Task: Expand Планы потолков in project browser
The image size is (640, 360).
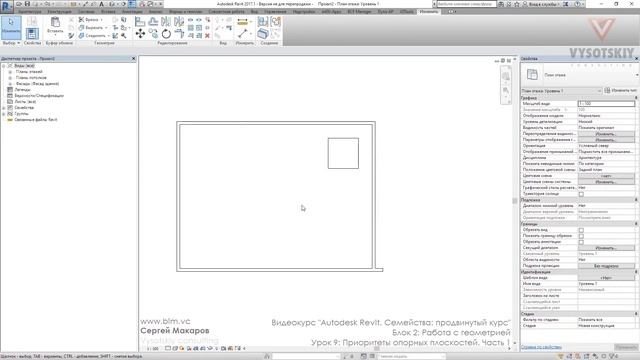Action: pyautogui.click(x=10, y=78)
